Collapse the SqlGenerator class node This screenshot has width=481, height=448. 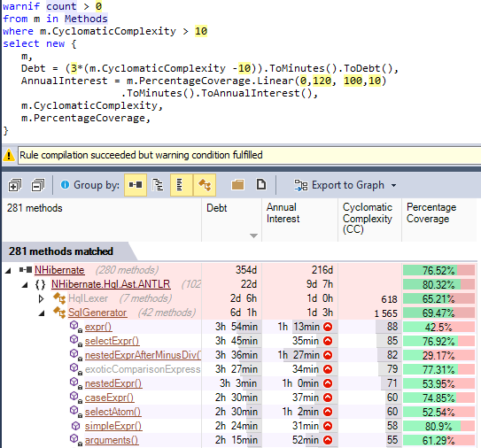click(x=42, y=313)
